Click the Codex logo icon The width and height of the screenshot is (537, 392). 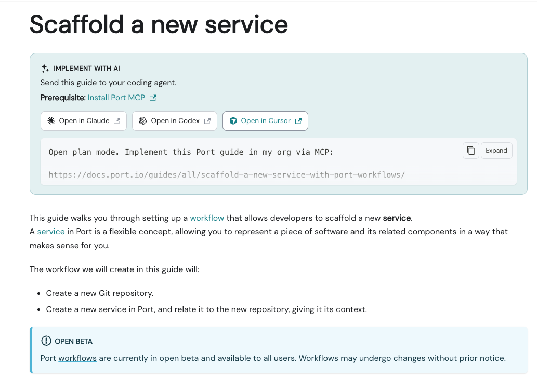pos(142,121)
